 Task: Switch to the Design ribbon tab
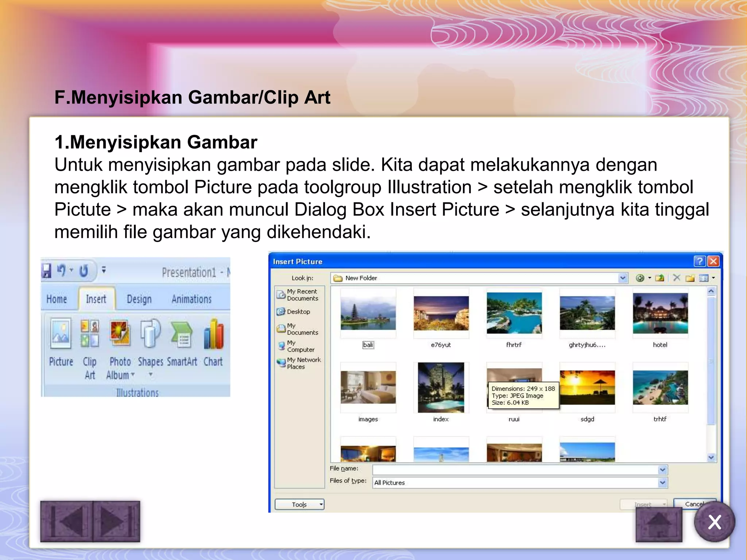(139, 299)
